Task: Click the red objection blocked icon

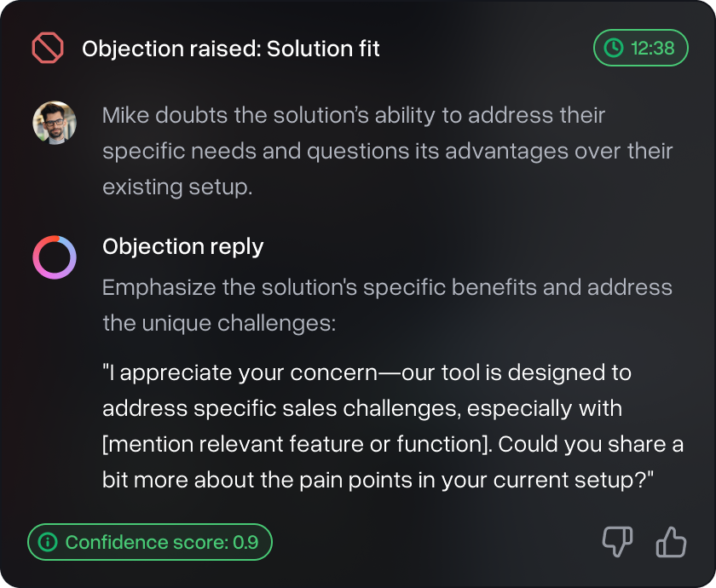Action: coord(48,49)
